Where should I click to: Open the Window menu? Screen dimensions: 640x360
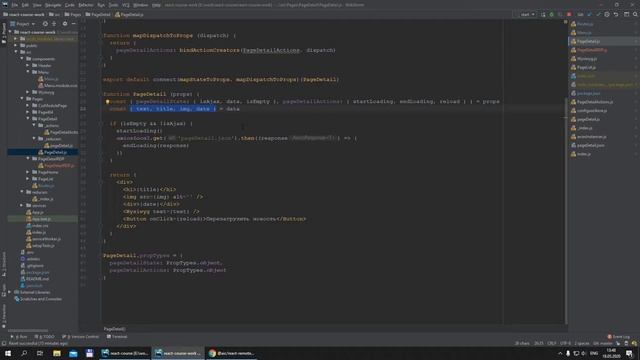point(141,5)
